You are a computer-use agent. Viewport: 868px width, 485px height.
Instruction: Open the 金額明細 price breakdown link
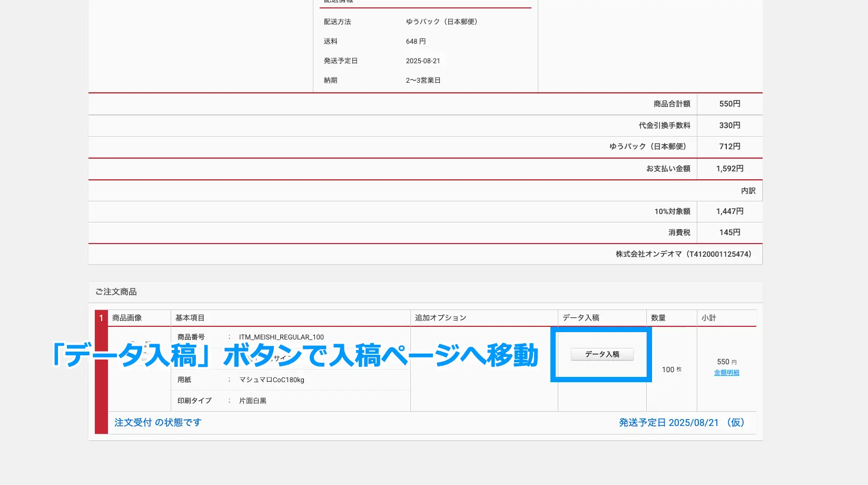click(726, 372)
